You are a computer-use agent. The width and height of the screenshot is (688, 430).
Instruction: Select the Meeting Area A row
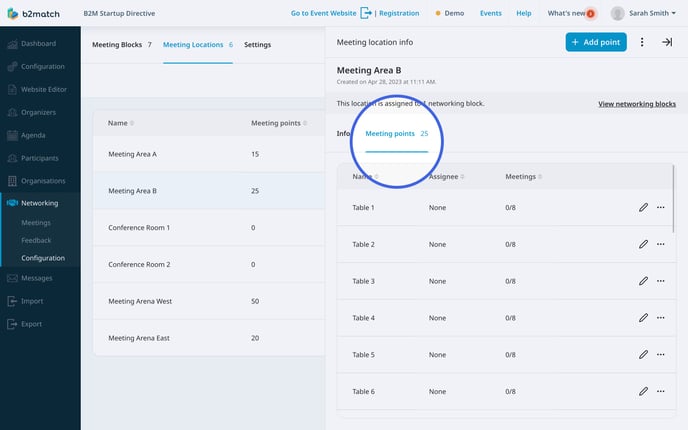click(x=209, y=154)
